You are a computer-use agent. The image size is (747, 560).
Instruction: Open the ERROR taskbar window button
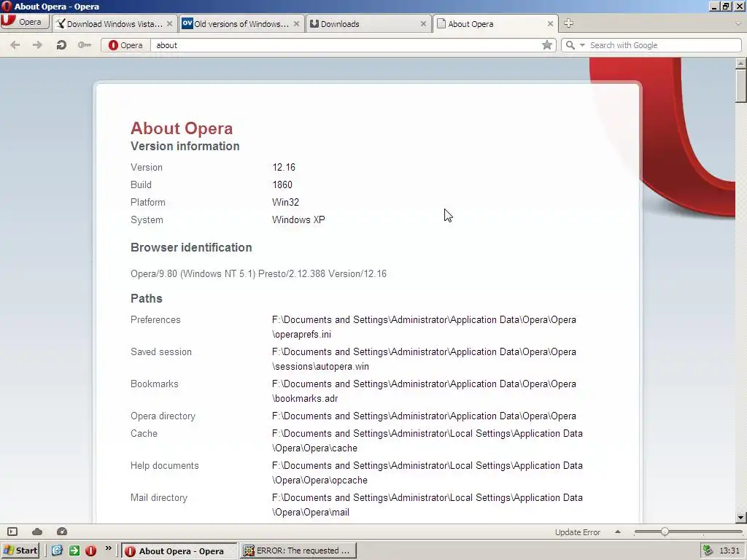pyautogui.click(x=298, y=551)
